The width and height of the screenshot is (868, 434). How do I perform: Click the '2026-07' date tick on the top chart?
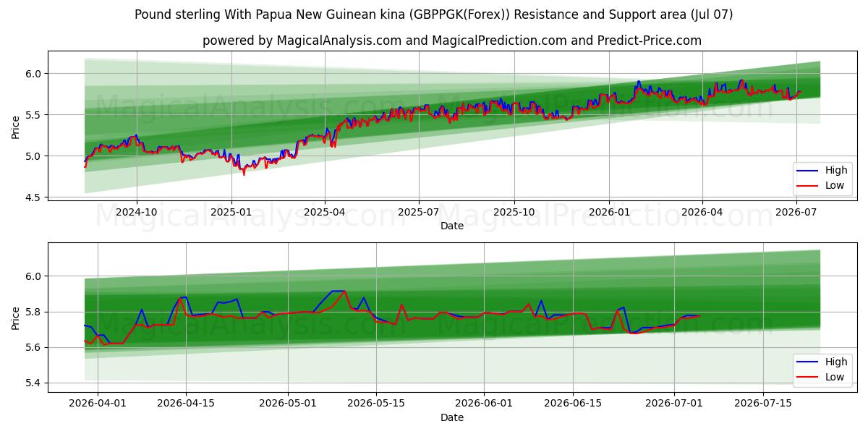(x=796, y=213)
